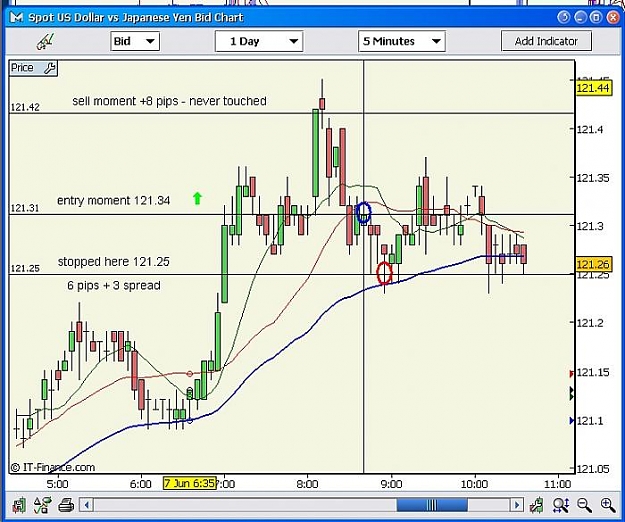Click the 7 Jun 6:35 time marker
This screenshot has height=522, width=625.
pyautogui.click(x=189, y=483)
